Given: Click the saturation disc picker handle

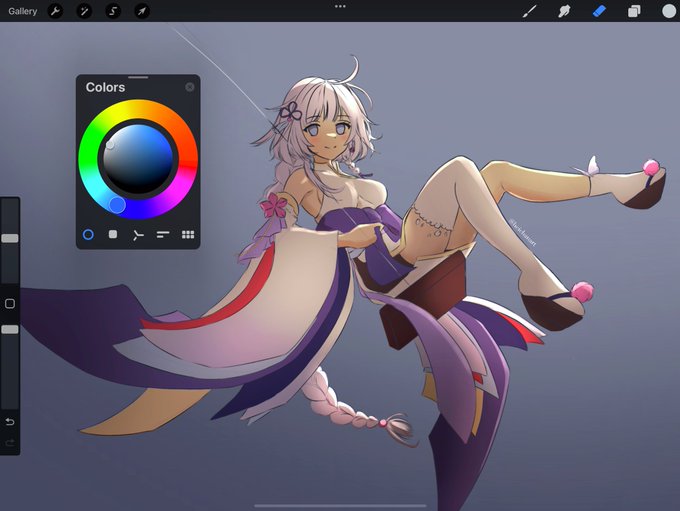Looking at the screenshot, I should coord(110,144).
